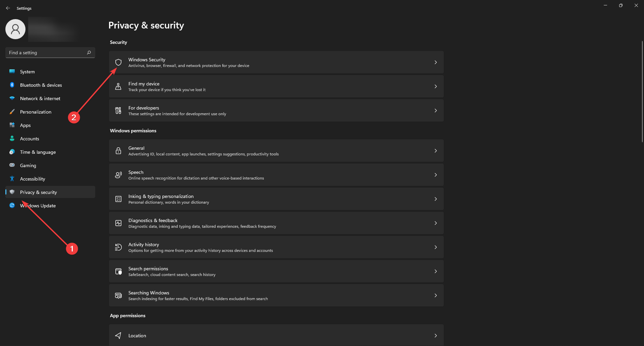Screen dimensions: 644x346
Task: Click the Windows Security shield icon
Action: tap(118, 62)
